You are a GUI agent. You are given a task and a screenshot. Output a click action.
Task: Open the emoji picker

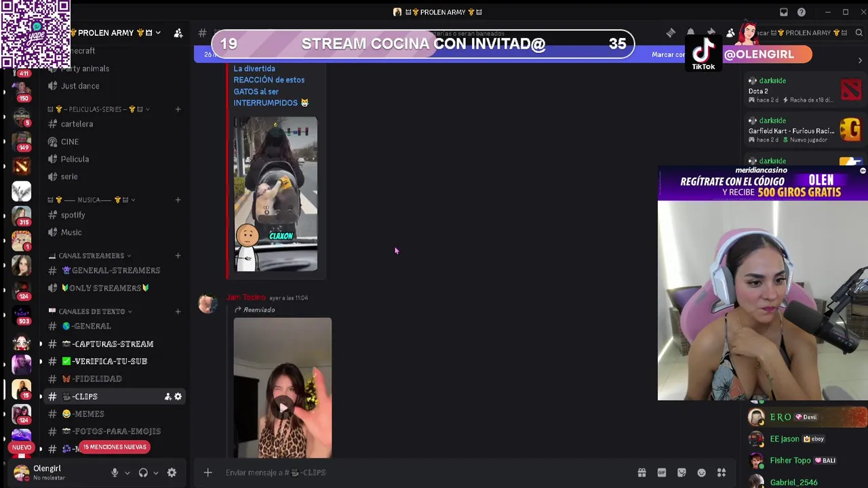pos(702,472)
